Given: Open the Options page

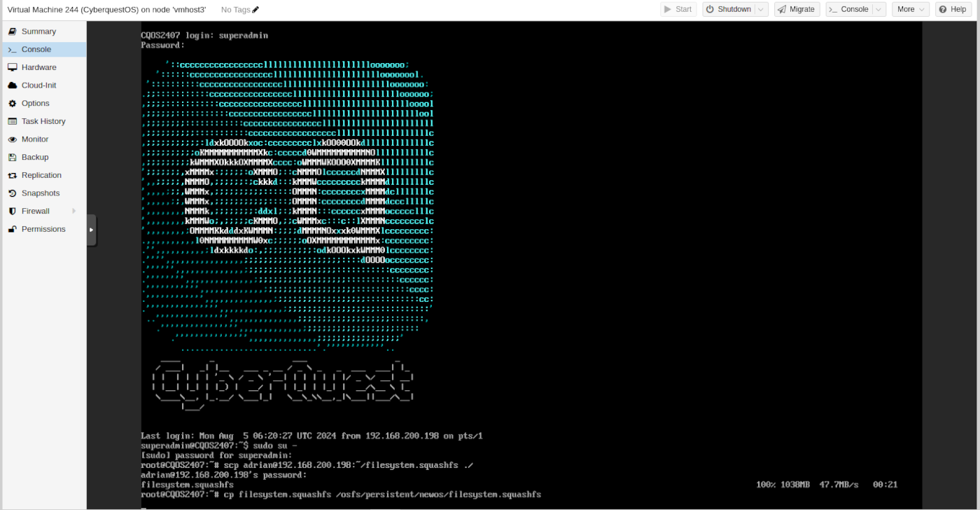Looking at the screenshot, I should (x=43, y=104).
